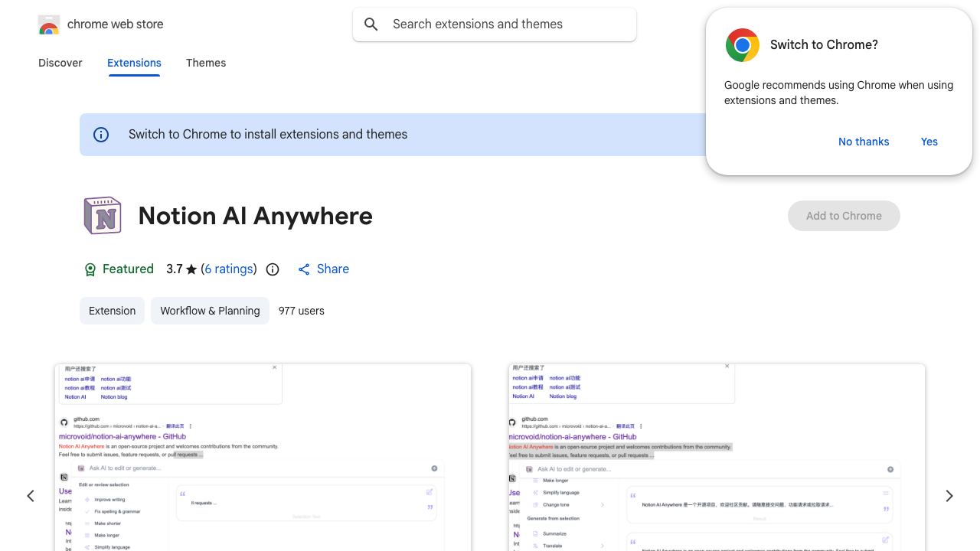This screenshot has height=551, width=980.
Task: Go to next screenshot with right arrow
Action: coord(949,496)
